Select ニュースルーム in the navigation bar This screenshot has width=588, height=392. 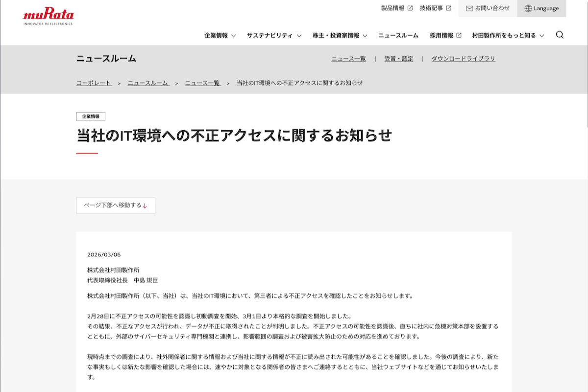(399, 35)
